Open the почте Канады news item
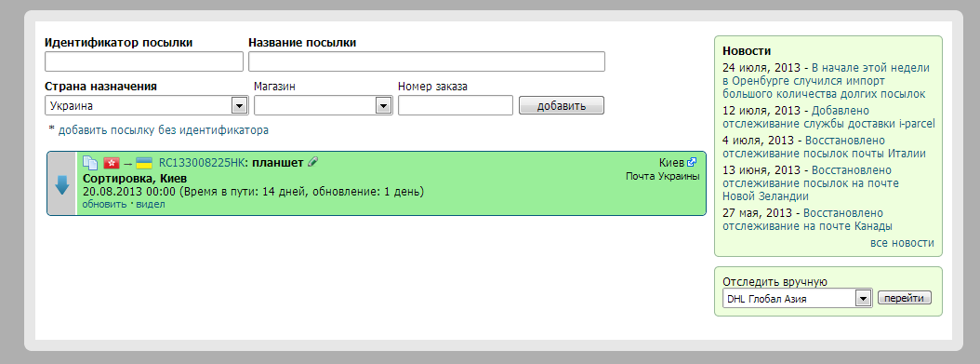 807,220
